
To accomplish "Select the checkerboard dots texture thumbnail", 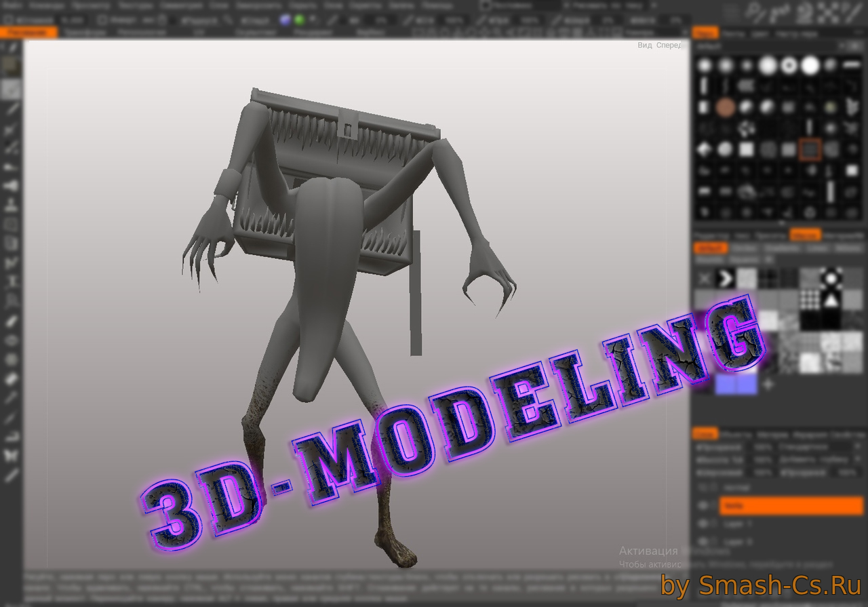I will point(810,298).
